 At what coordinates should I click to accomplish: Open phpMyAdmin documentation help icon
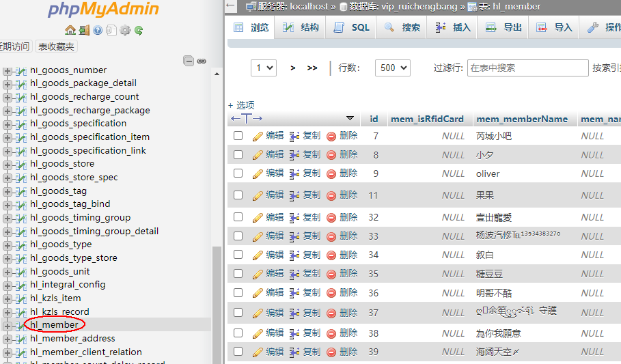pyautogui.click(x=98, y=30)
